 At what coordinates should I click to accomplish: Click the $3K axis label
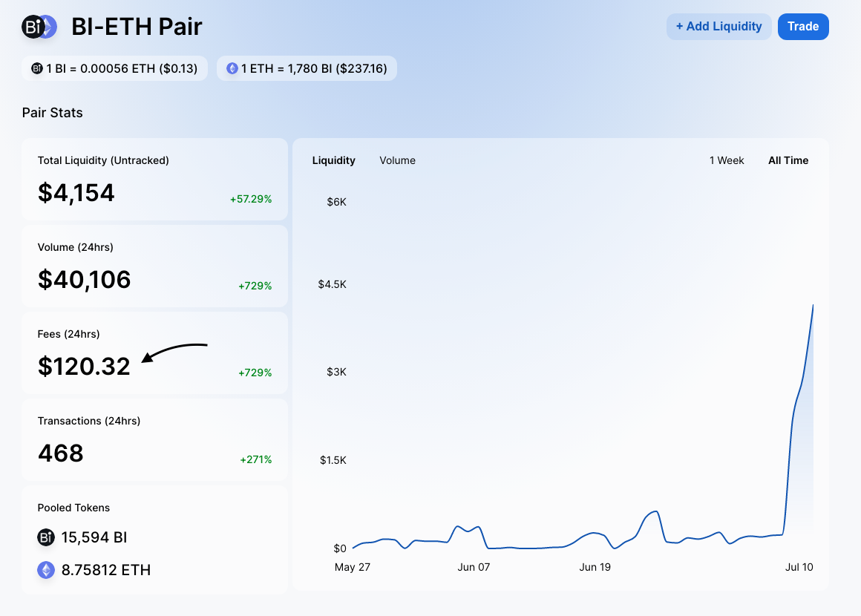coord(336,372)
